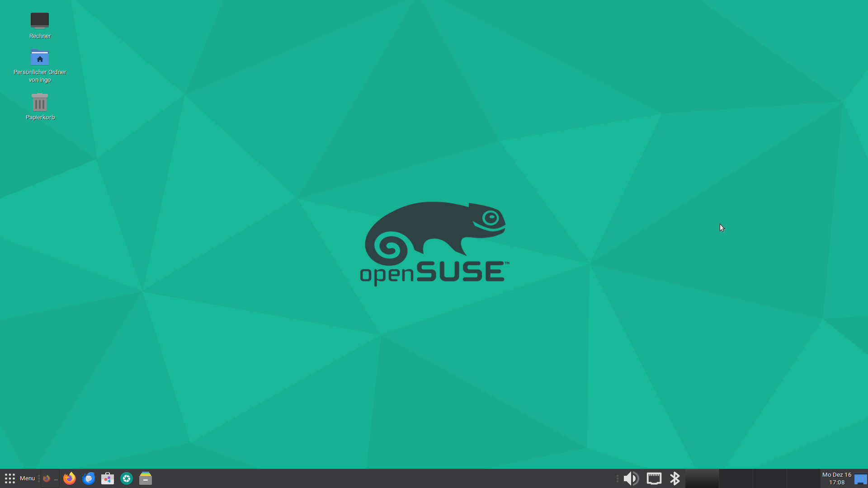
Task: Click the application grid icon beside Menu
Action: coord(10,479)
